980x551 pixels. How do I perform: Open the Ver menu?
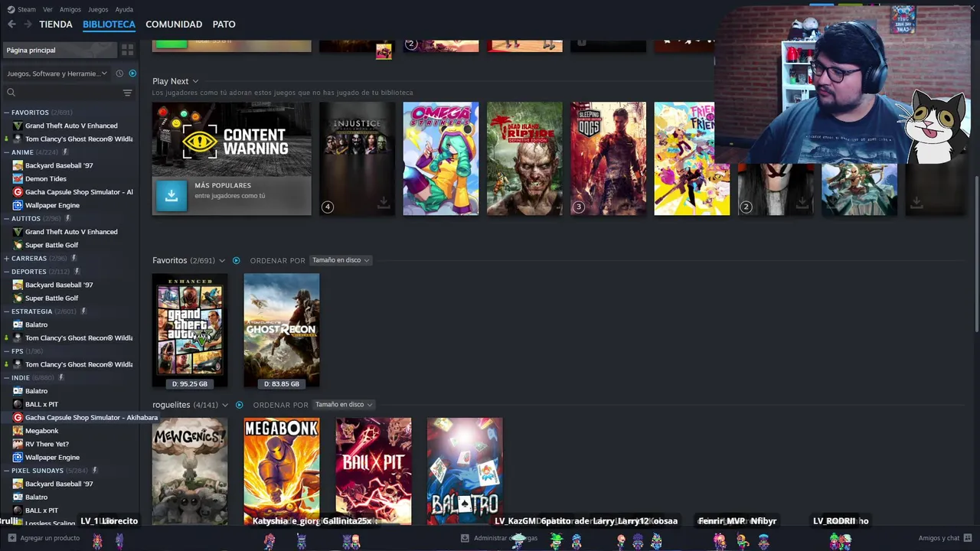pos(47,9)
